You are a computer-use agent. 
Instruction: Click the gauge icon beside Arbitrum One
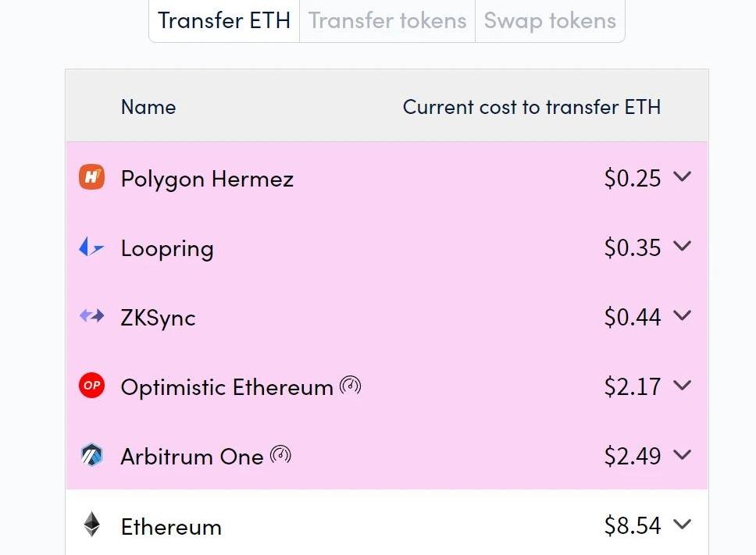click(x=280, y=454)
